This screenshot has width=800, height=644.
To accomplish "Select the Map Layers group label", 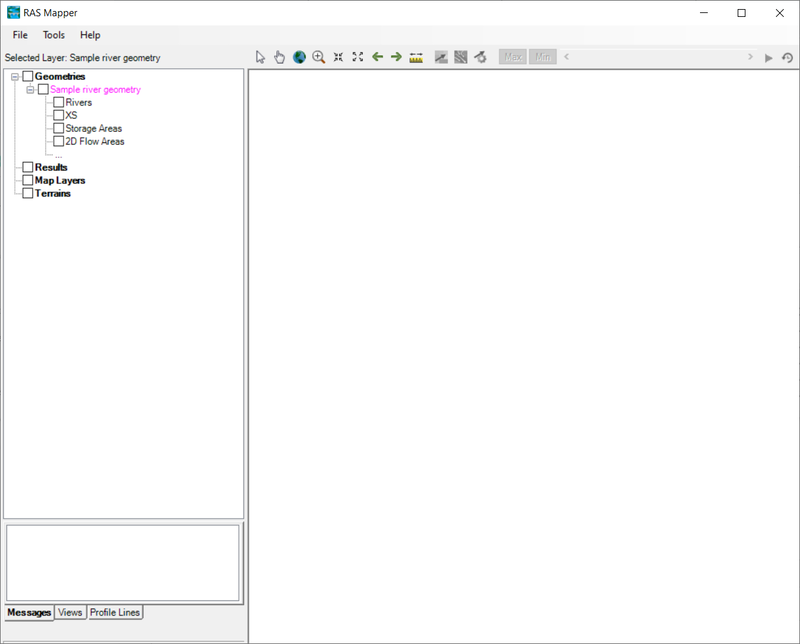I will coord(60,180).
